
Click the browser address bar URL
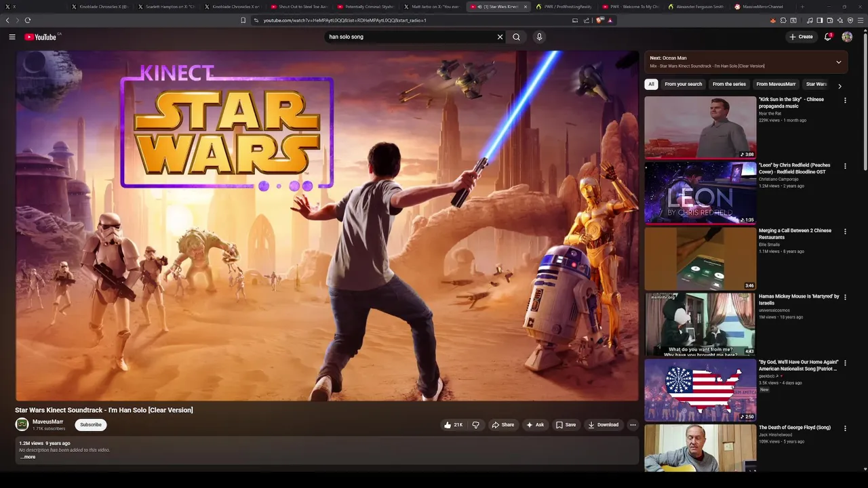[x=344, y=20]
